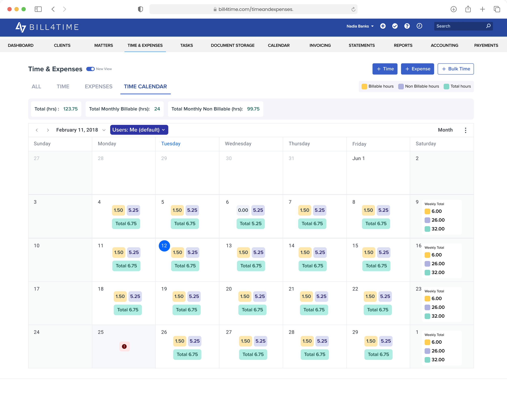Switch to the EXPENSES tab

tap(99, 86)
